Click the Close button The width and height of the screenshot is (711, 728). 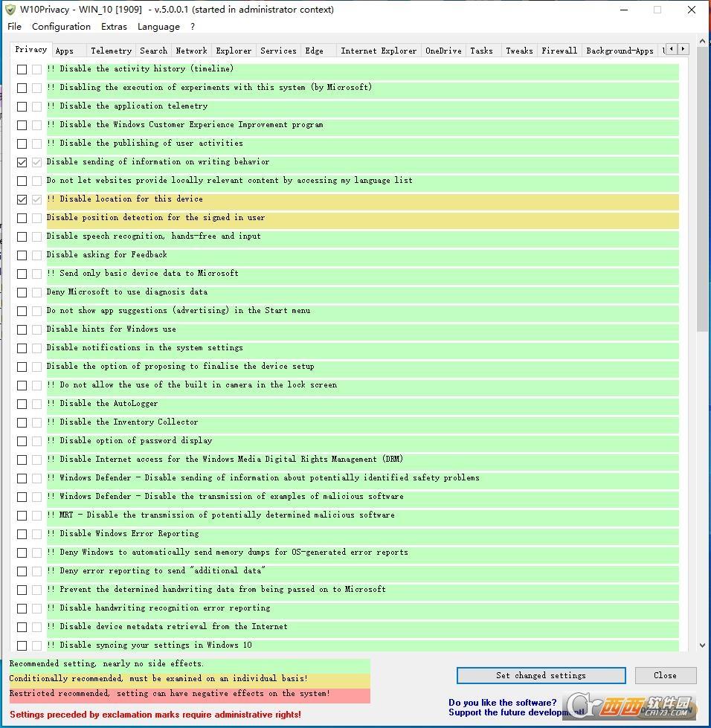(x=666, y=675)
